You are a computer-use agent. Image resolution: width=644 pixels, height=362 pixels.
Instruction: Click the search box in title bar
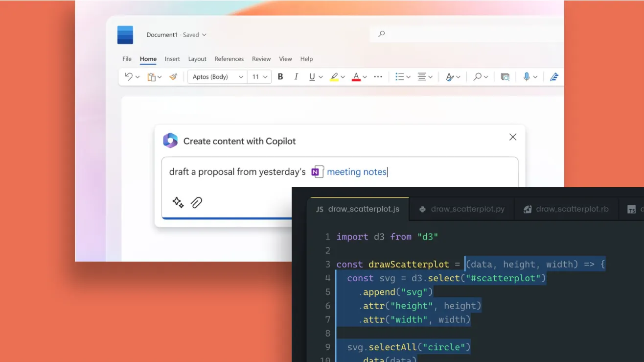[x=465, y=34]
